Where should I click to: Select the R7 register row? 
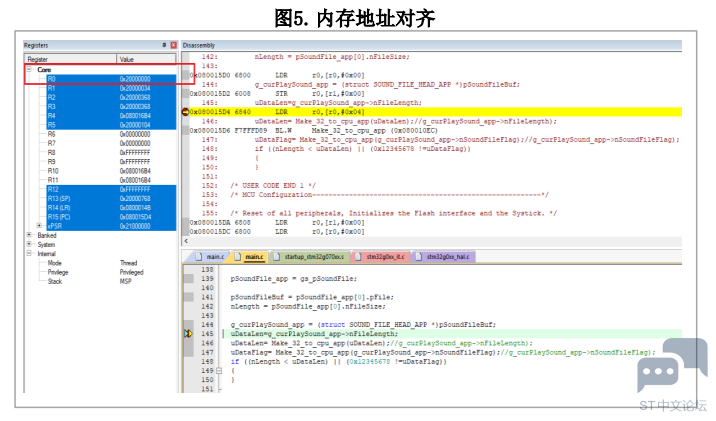[x=111, y=143]
